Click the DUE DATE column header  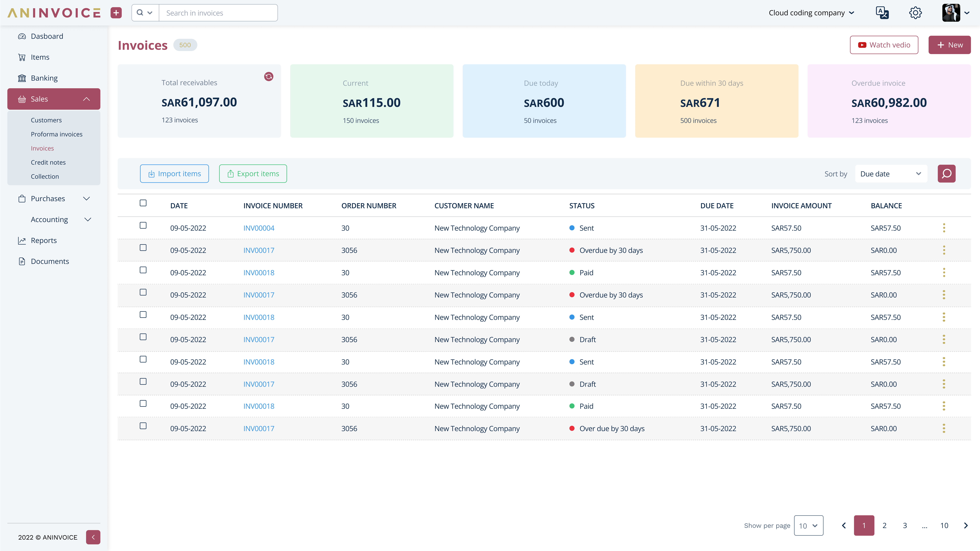(717, 206)
